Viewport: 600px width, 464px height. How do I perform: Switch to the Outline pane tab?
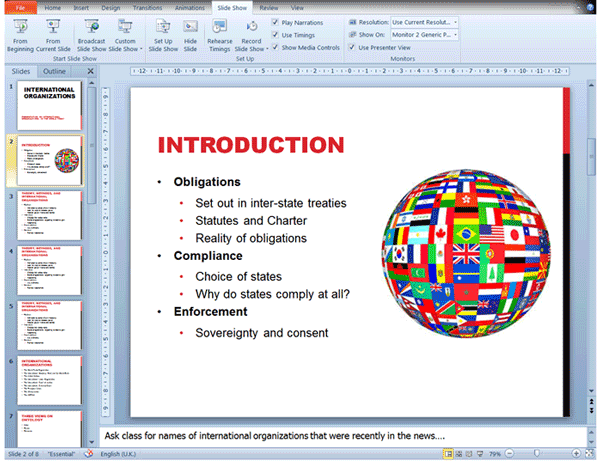click(55, 72)
